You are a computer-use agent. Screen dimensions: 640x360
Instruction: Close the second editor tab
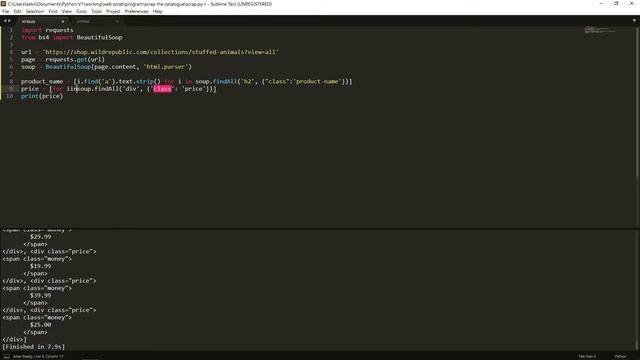tap(117, 21)
